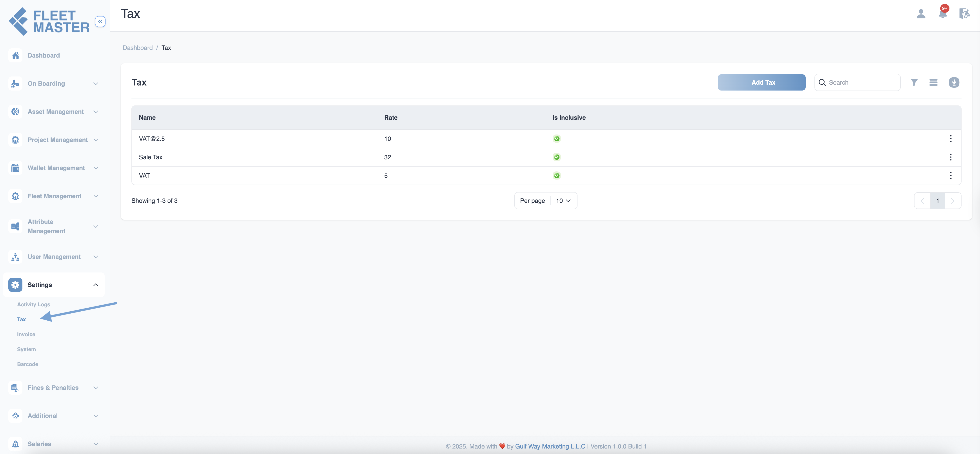The width and height of the screenshot is (980, 454).
Task: Expand the Additional chevron
Action: tap(96, 416)
